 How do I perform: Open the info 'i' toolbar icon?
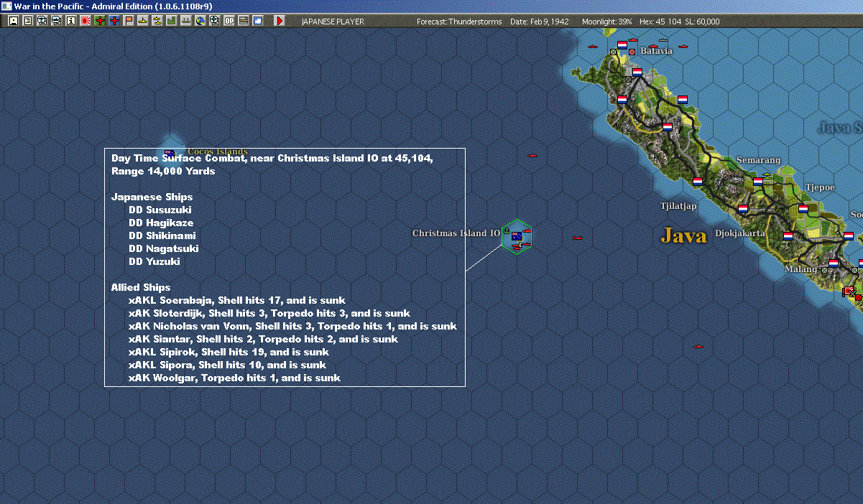click(70, 21)
